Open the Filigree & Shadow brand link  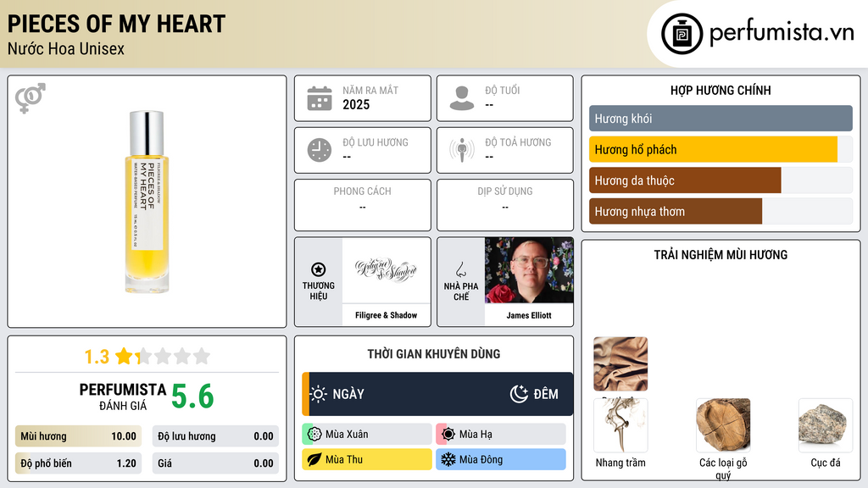[x=386, y=315]
